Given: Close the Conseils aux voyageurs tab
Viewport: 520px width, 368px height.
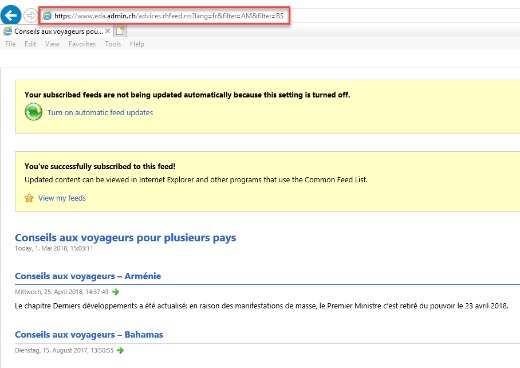Looking at the screenshot, I should pyautogui.click(x=107, y=31).
